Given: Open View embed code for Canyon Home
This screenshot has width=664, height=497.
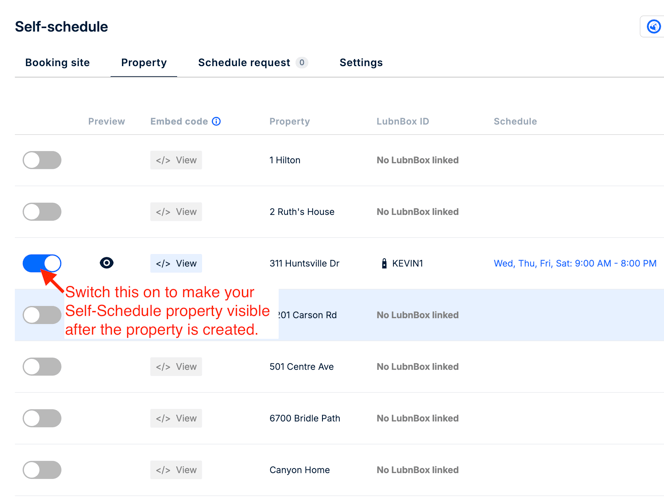Looking at the screenshot, I should click(x=176, y=470).
